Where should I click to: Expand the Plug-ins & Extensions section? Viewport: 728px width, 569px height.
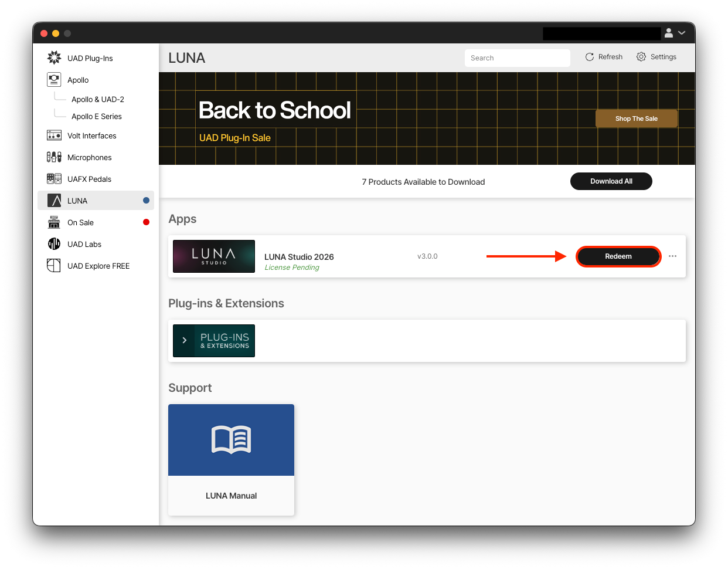pyautogui.click(x=185, y=340)
